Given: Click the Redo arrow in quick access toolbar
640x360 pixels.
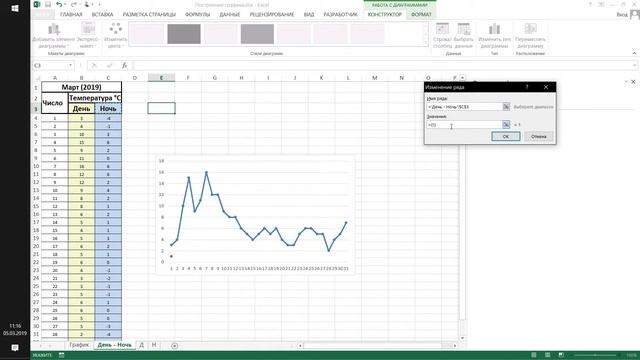Looking at the screenshot, I should 73,4.
